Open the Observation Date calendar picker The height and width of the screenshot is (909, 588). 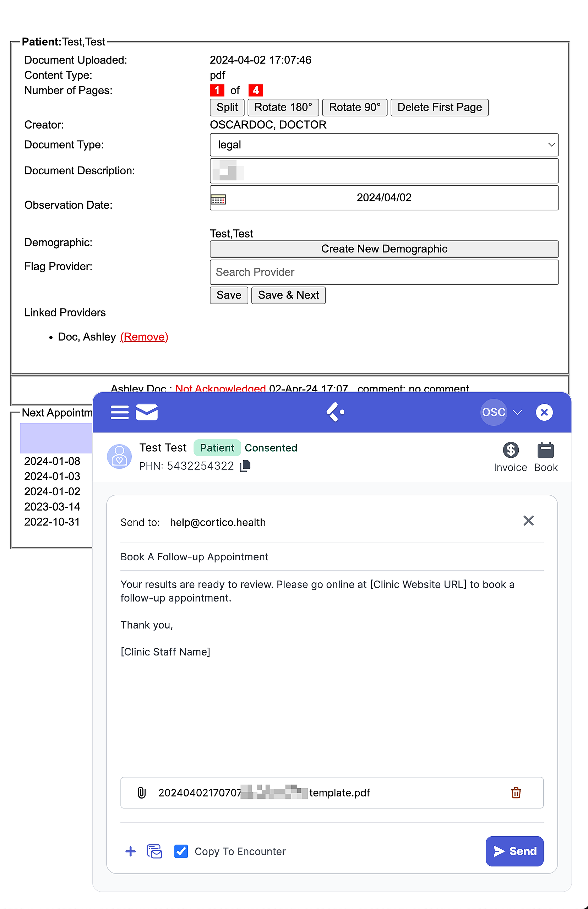[x=218, y=199]
